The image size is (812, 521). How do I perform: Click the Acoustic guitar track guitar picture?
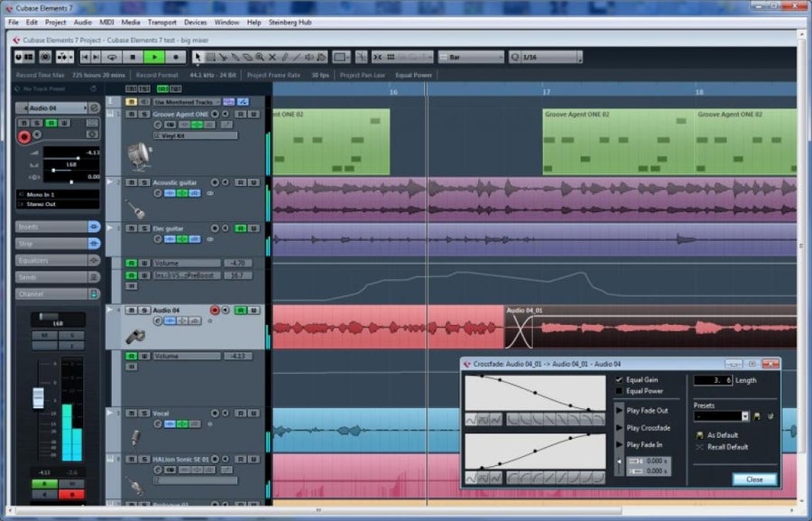tap(137, 209)
